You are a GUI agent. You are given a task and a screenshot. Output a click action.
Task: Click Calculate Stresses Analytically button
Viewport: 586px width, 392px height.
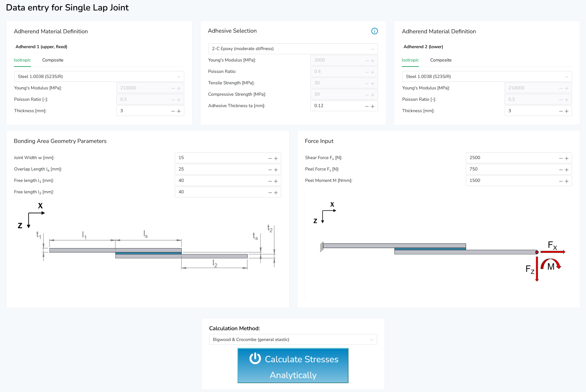point(293,366)
